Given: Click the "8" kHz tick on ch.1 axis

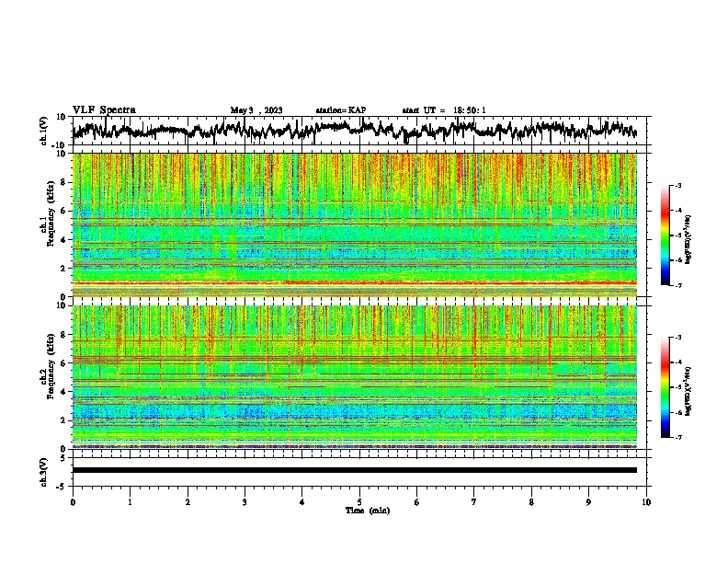Looking at the screenshot, I should (63, 182).
